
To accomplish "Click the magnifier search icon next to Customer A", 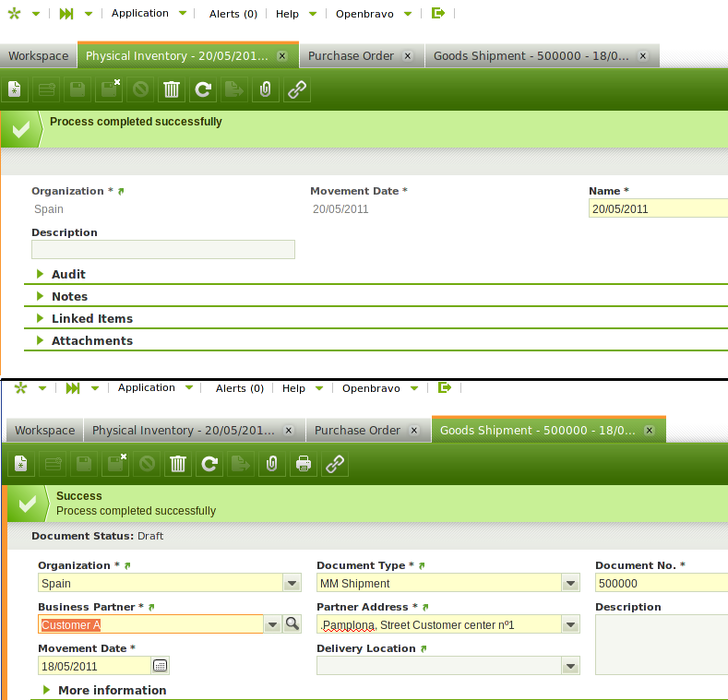I will pos(292,624).
